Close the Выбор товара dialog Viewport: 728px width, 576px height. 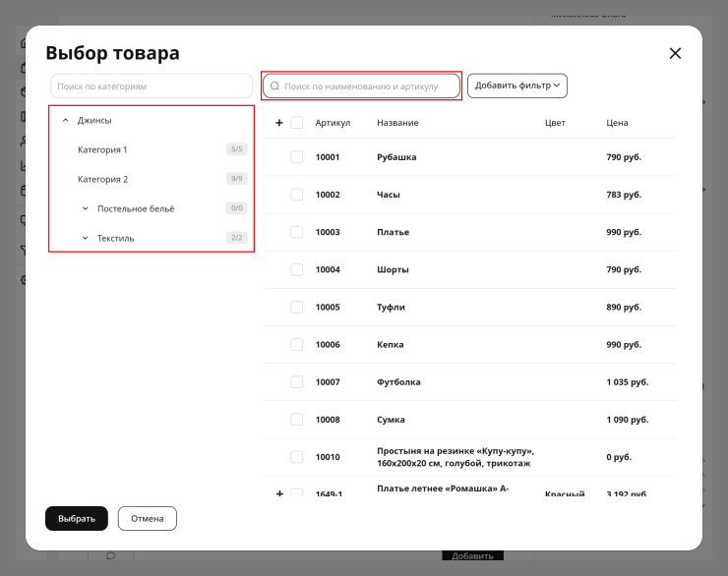675,53
